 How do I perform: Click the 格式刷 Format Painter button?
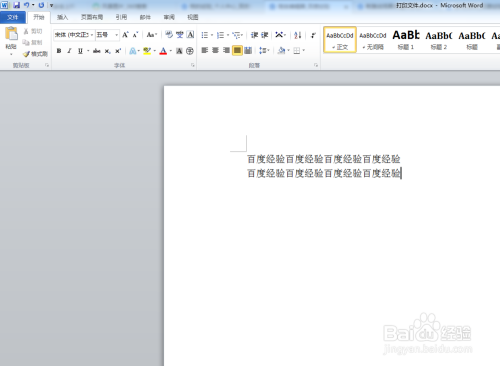pyautogui.click(x=35, y=54)
